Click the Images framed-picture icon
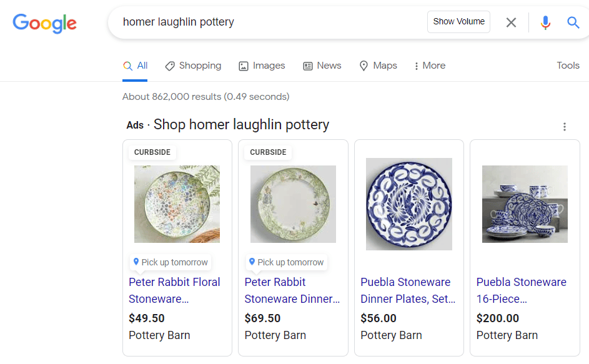The height and width of the screenshot is (364, 589). pyautogui.click(x=243, y=65)
